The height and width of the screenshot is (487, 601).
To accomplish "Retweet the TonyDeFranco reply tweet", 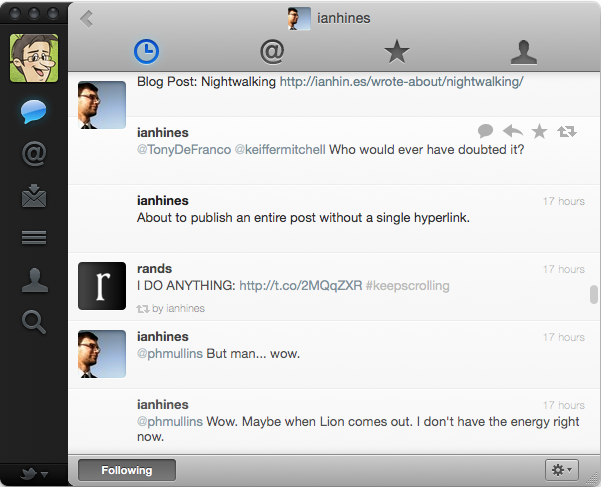I will tap(567, 132).
